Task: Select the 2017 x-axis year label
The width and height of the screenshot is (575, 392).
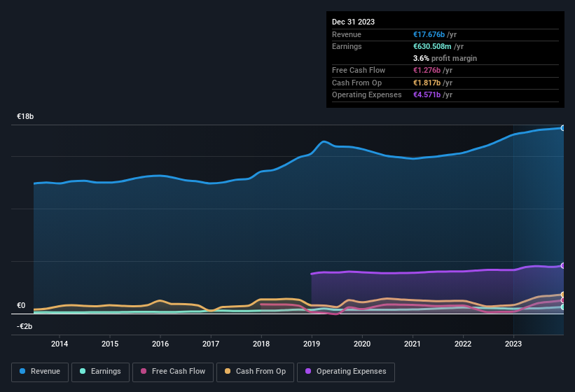Action: click(211, 344)
